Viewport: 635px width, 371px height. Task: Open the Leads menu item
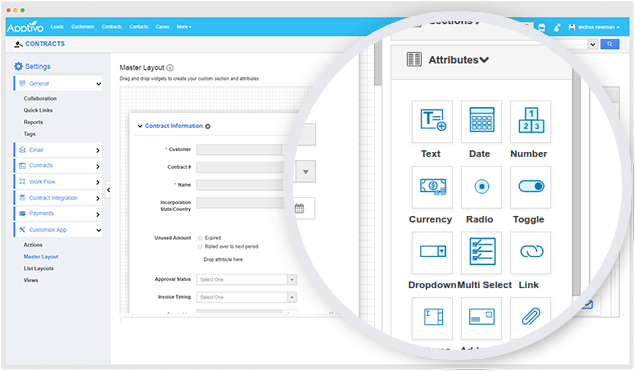point(57,27)
